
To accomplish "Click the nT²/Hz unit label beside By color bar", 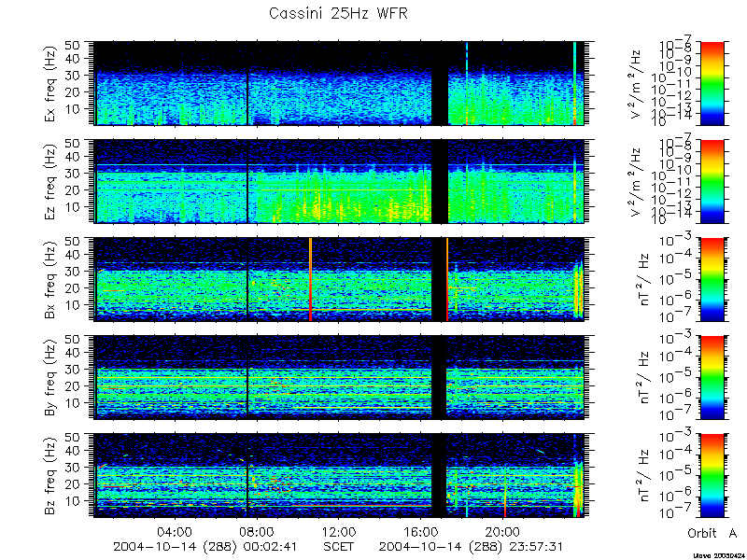I will (644, 379).
